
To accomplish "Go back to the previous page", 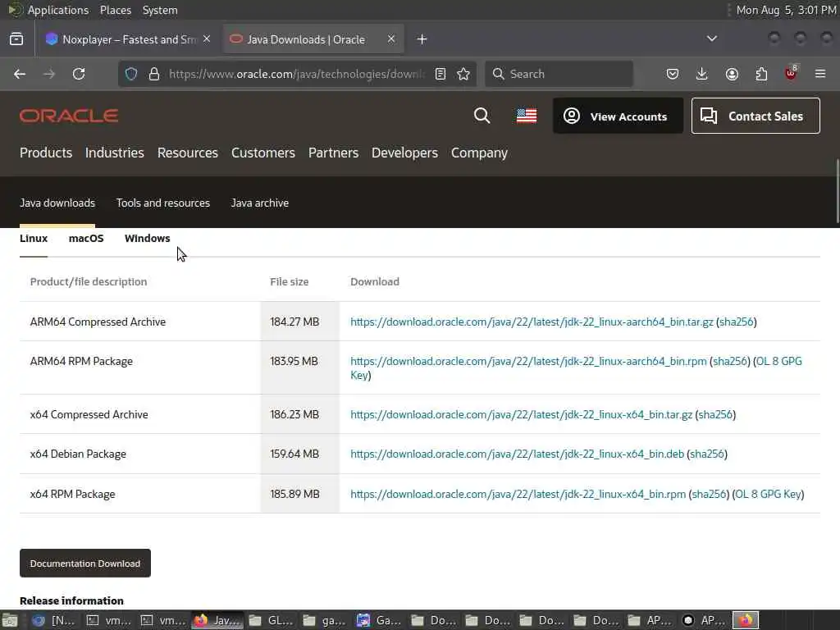I will pyautogui.click(x=20, y=74).
